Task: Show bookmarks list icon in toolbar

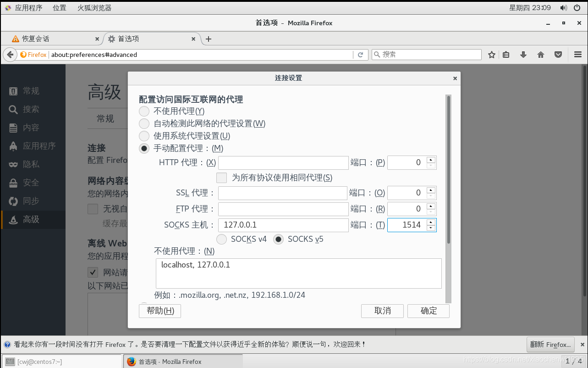Action: coord(506,55)
